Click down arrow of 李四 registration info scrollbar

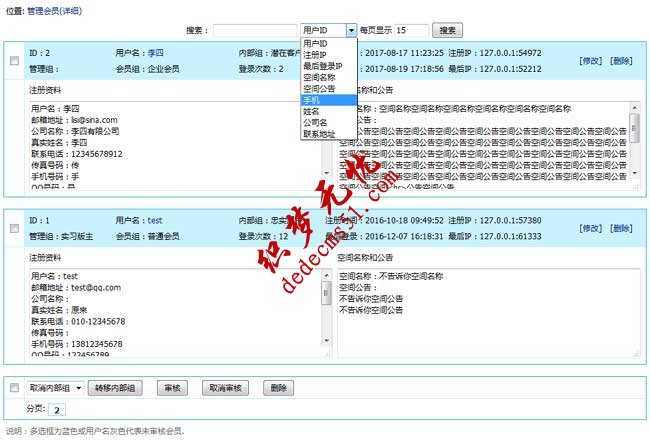coord(327,173)
